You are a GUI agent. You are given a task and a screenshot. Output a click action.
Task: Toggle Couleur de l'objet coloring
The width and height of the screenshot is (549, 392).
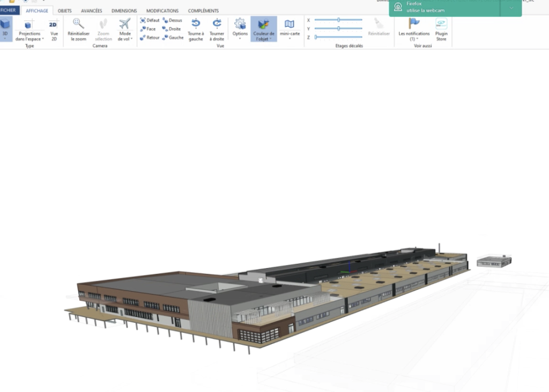point(263,29)
